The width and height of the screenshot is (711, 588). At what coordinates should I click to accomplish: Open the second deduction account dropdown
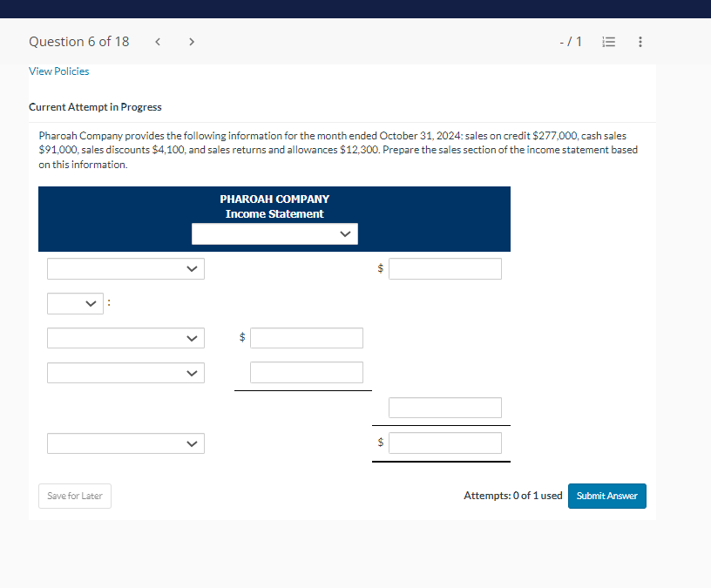click(125, 373)
